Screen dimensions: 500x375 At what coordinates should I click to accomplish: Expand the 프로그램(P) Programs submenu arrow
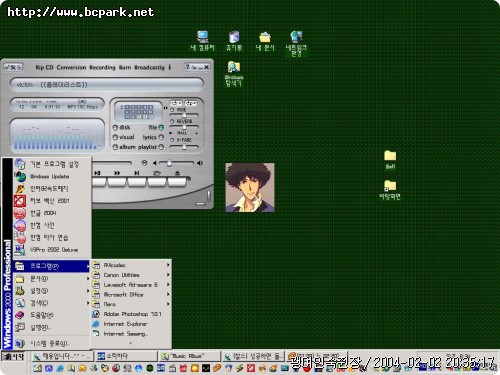point(88,266)
